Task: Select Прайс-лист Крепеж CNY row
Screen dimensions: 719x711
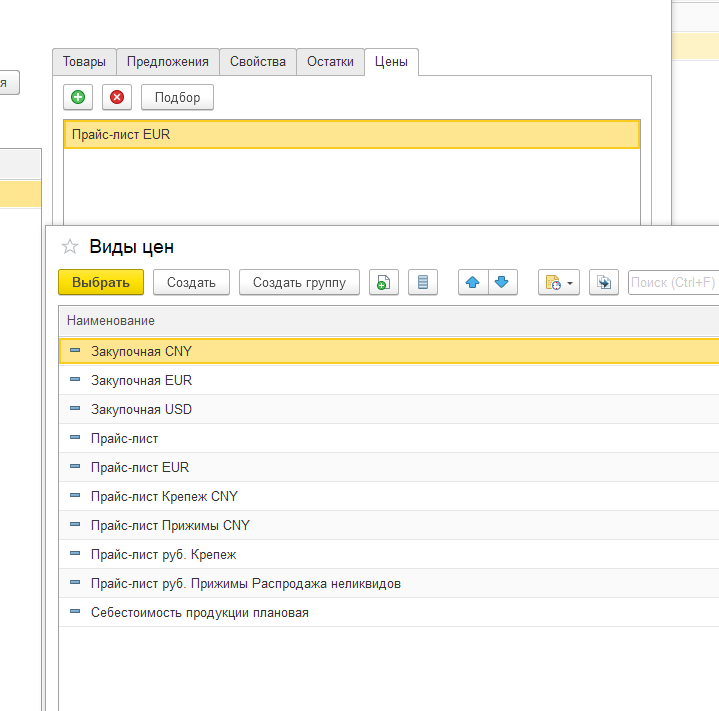Action: (x=389, y=496)
